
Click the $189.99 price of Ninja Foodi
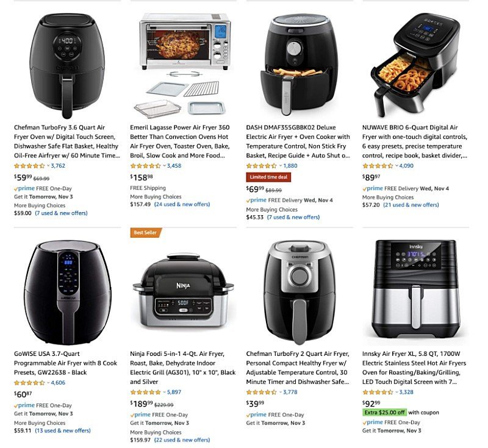coord(142,404)
